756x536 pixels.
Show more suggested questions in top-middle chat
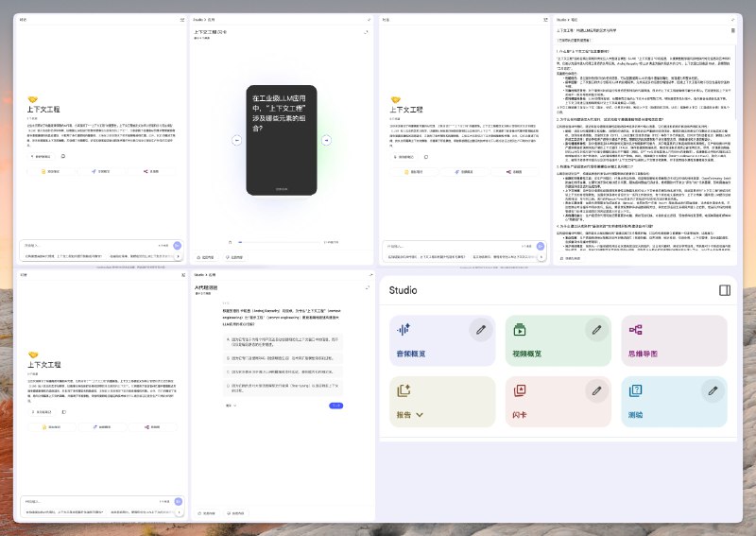click(541, 257)
